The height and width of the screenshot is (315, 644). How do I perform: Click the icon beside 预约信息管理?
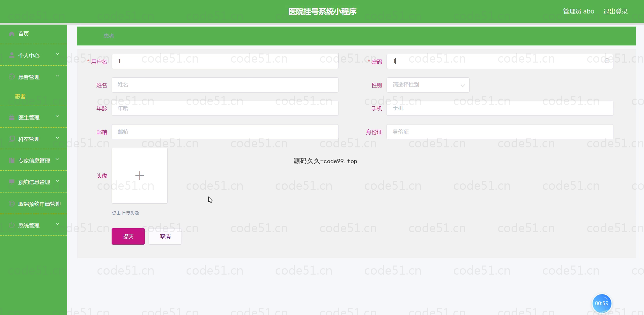tap(12, 182)
